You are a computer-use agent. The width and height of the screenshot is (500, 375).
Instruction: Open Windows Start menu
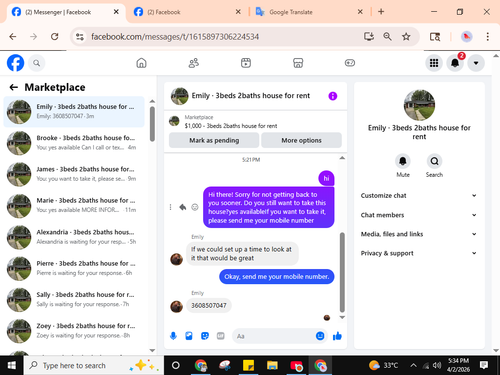tap(12, 366)
